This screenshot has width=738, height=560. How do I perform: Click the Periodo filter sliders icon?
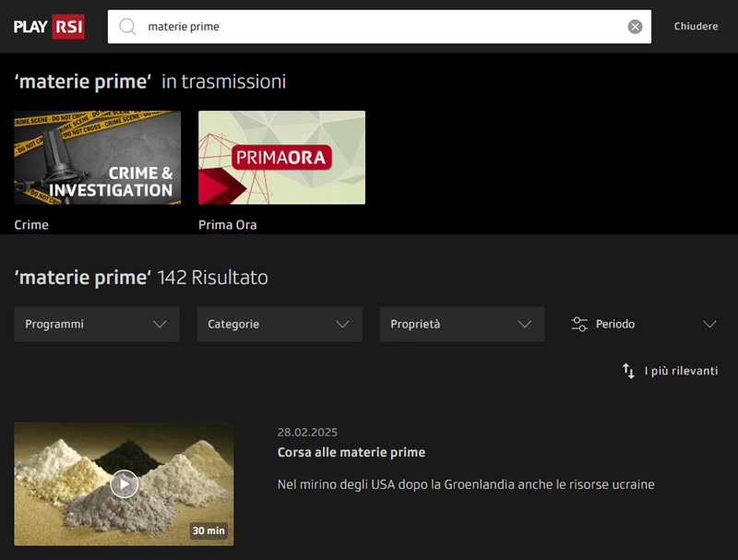[x=579, y=324]
